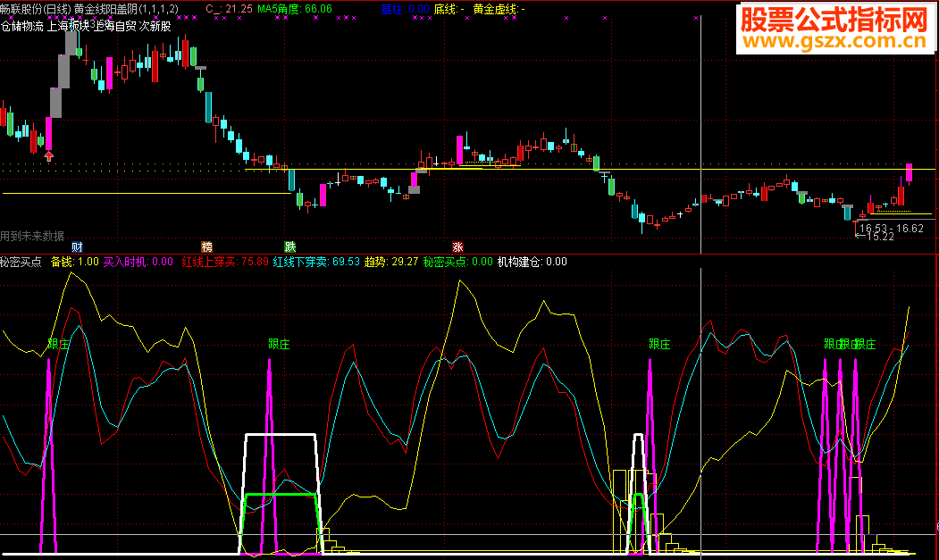Click the 跟庄 label above the white plateau
The image size is (939, 560).
tap(279, 344)
